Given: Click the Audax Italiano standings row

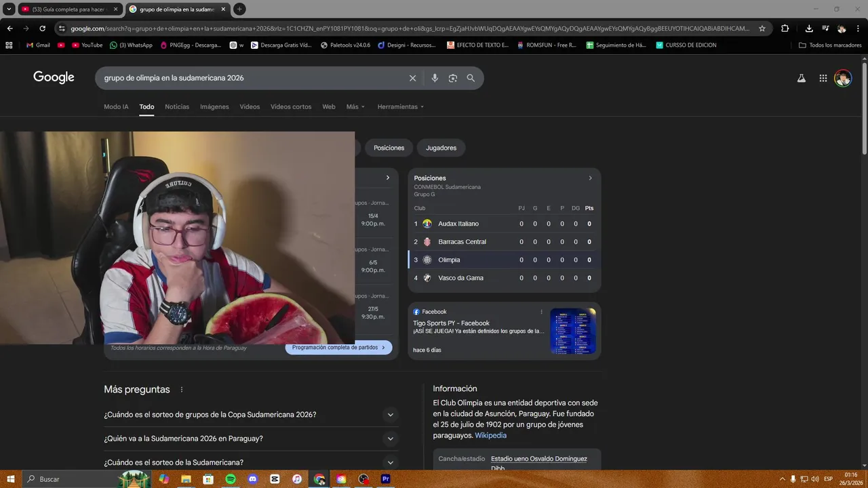Looking at the screenshot, I should [504, 224].
